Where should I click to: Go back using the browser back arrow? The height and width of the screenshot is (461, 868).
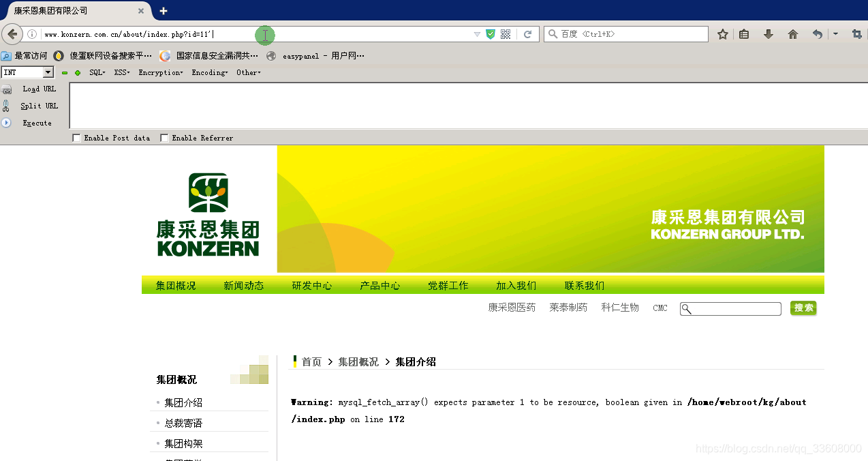[12, 34]
